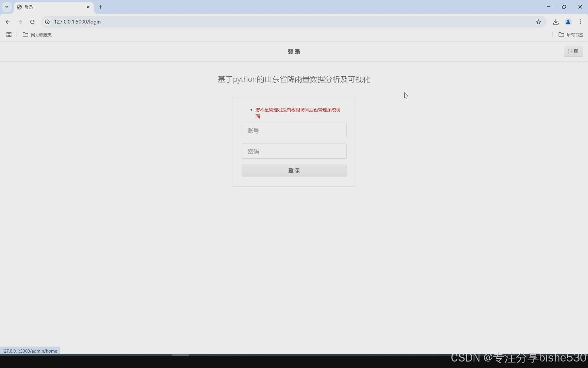Reload the login page

click(32, 21)
